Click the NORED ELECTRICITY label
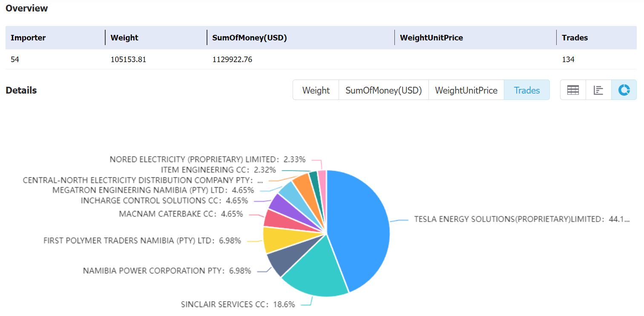 coord(208,159)
